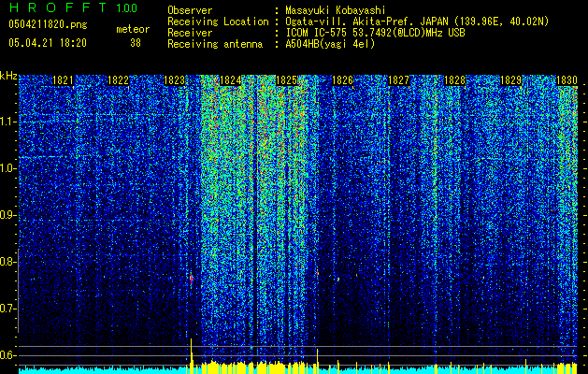Click the tallest yellow amplitude spike after 1823
588x374 pixels.
[x=192, y=355]
